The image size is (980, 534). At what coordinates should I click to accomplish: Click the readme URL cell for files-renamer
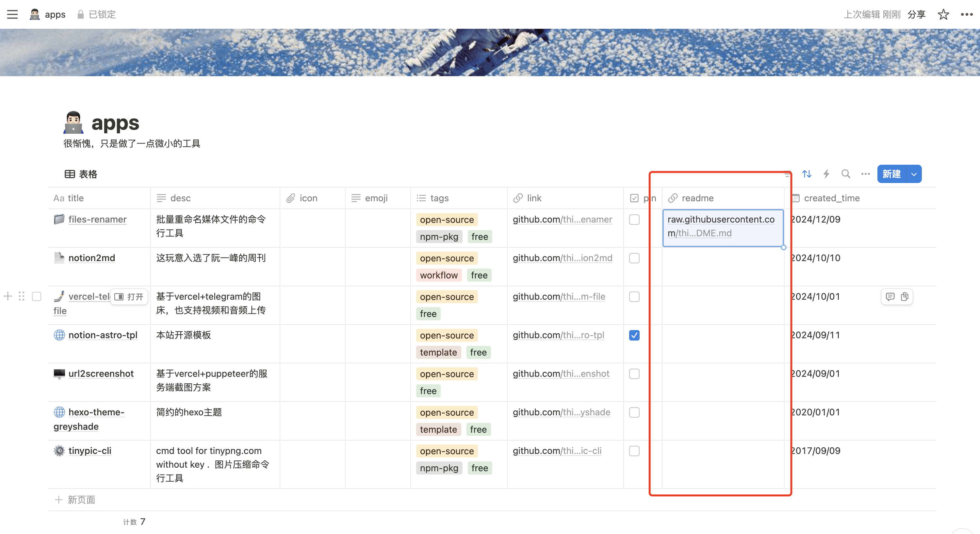point(723,226)
